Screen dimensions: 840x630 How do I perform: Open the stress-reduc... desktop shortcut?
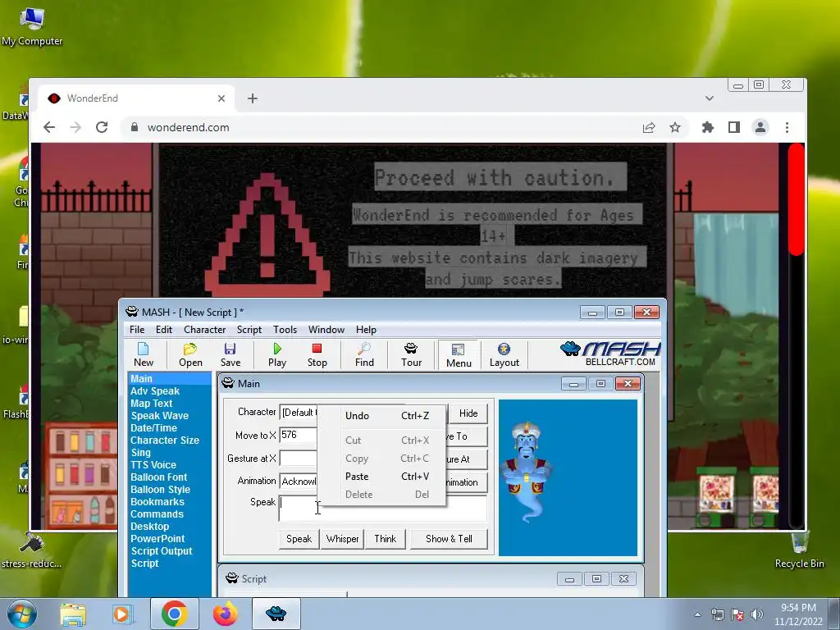[x=32, y=550]
